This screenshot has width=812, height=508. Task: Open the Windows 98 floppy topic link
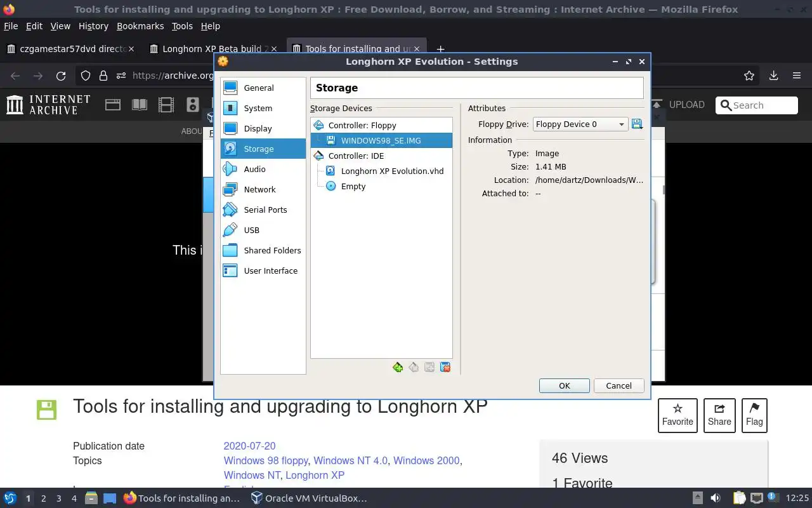(x=266, y=460)
